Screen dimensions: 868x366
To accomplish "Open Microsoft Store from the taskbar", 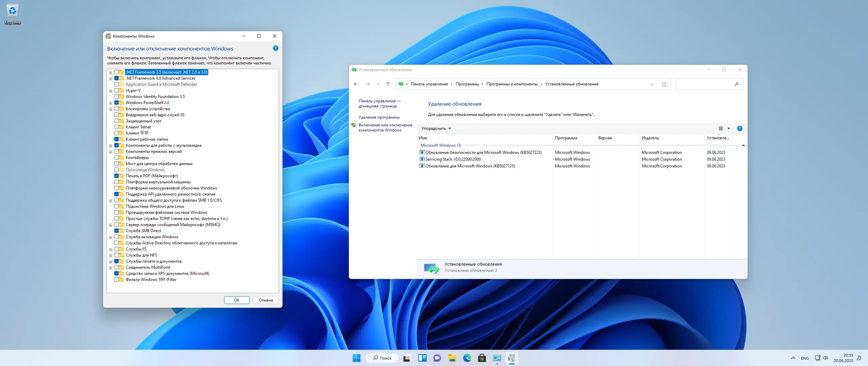I will tap(482, 358).
